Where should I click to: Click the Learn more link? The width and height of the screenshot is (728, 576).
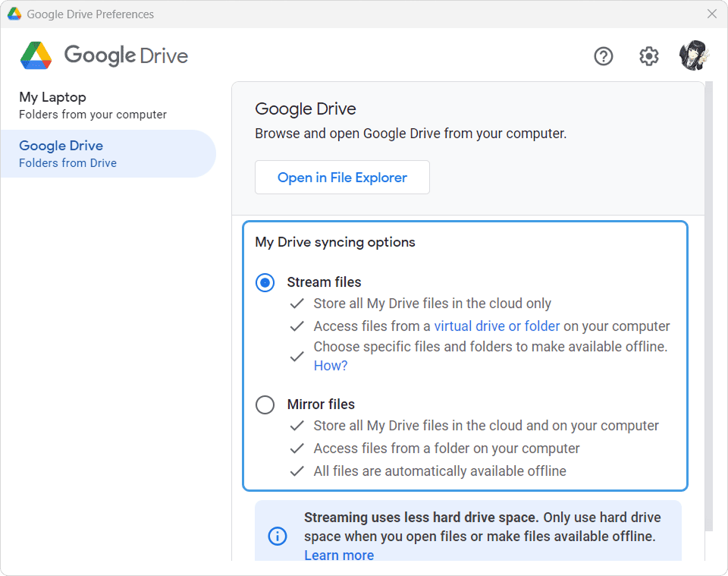pos(339,555)
